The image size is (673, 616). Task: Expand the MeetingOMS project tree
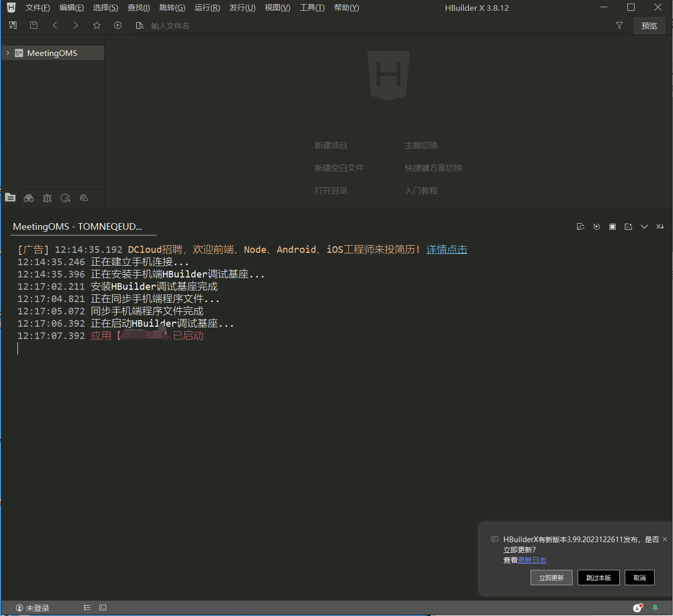(8, 53)
